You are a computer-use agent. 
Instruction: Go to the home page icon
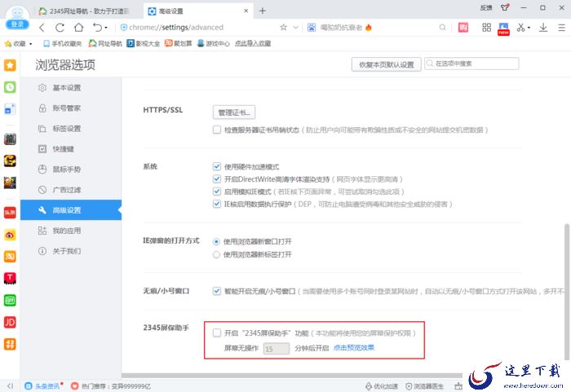pos(78,27)
